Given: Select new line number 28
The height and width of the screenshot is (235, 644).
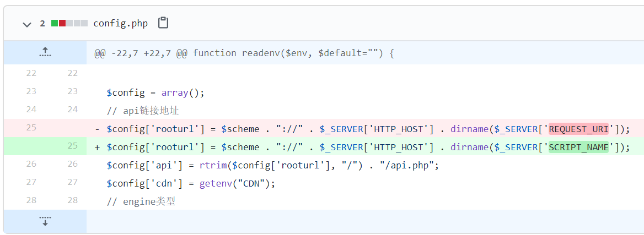Looking at the screenshot, I should (73, 200).
